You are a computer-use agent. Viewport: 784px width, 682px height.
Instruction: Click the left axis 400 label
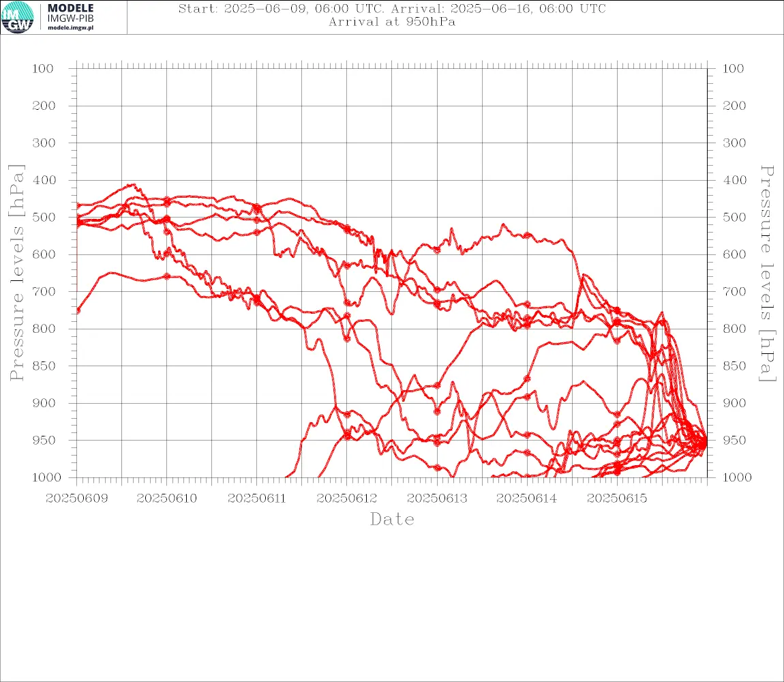44,180
